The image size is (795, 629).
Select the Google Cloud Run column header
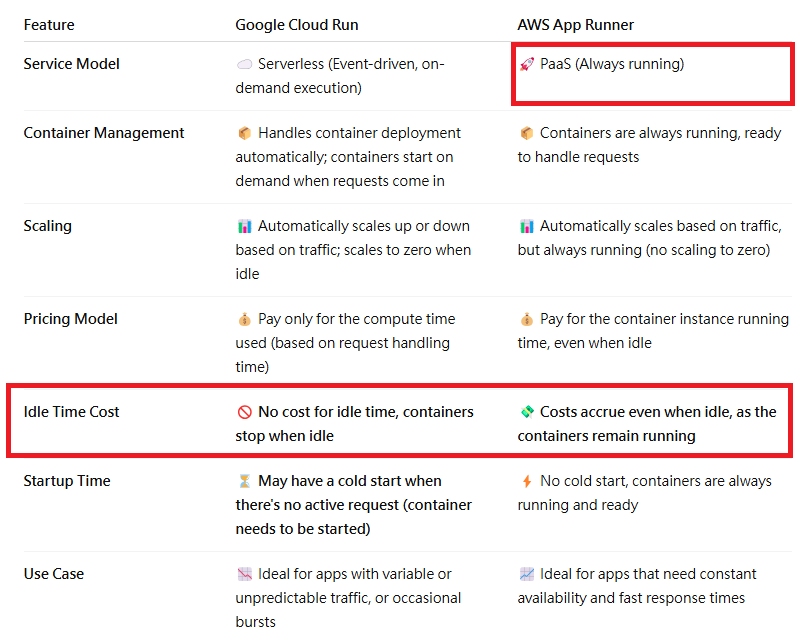[x=297, y=25]
